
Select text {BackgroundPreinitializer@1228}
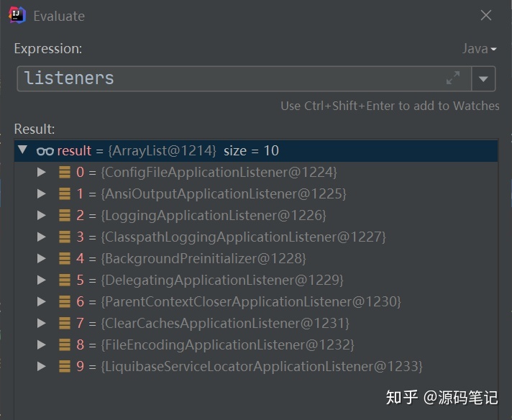(x=204, y=259)
